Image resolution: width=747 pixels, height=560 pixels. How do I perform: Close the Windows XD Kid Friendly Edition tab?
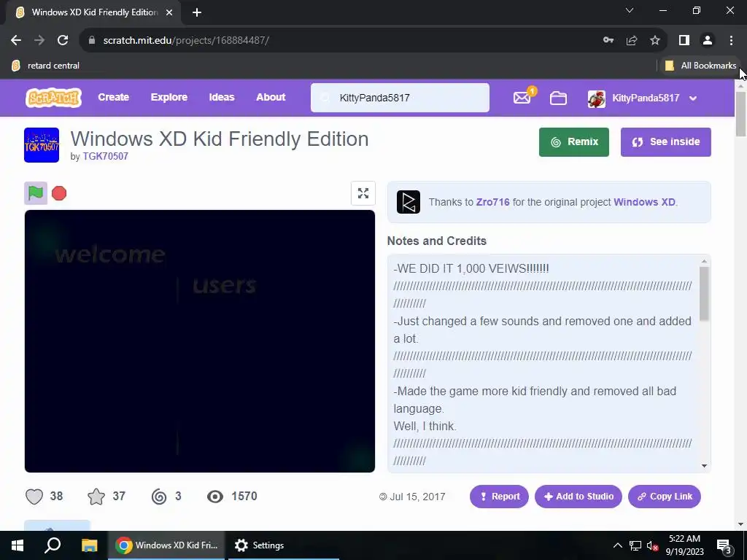click(x=169, y=12)
